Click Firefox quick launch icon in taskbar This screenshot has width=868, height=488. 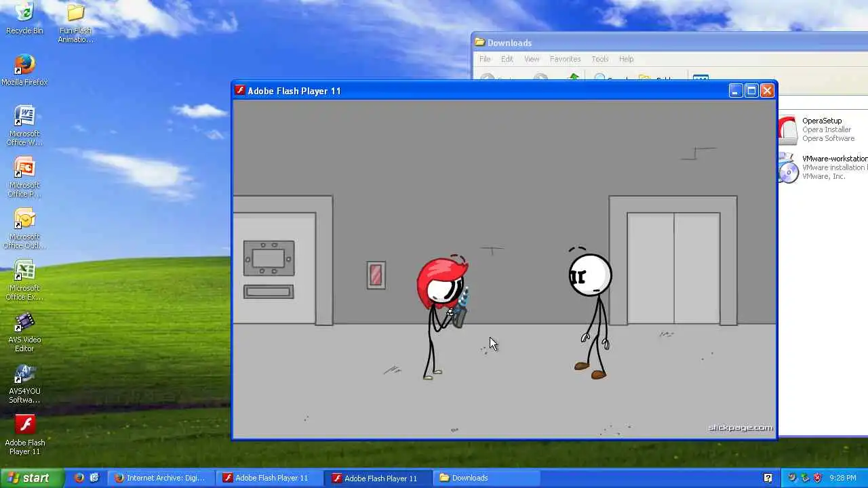[79, 478]
